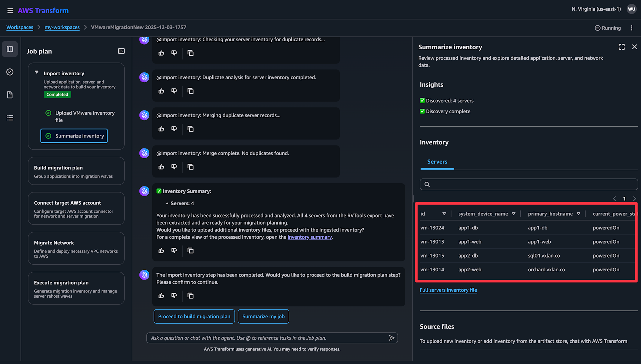This screenshot has width=641, height=364.
Task: Click Proceed to build migration plan
Action: [x=194, y=316]
